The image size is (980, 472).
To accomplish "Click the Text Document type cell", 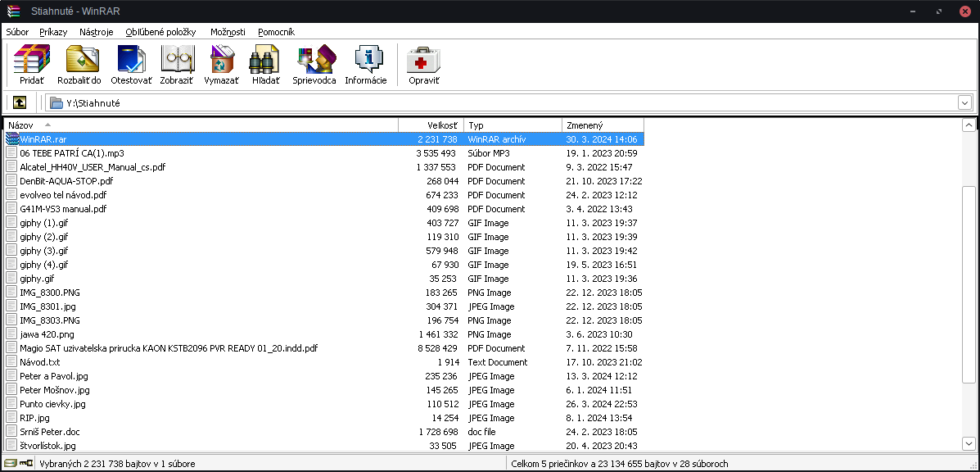I will coord(498,362).
